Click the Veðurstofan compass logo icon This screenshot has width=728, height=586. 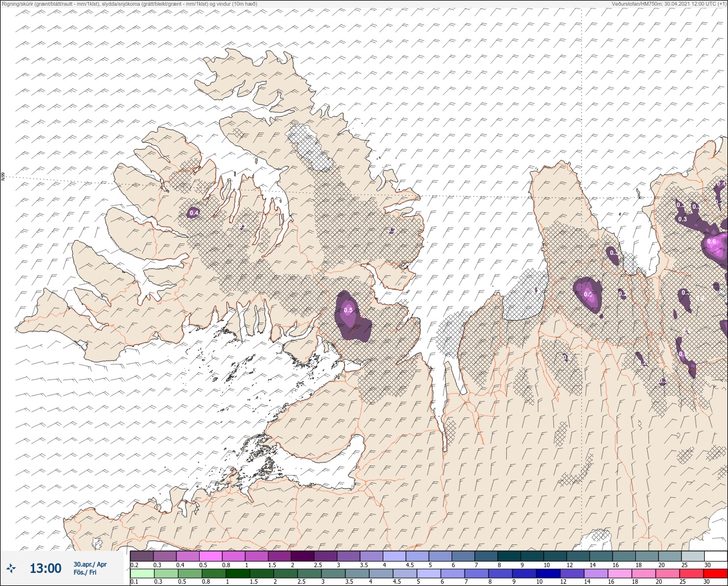coord(11,568)
